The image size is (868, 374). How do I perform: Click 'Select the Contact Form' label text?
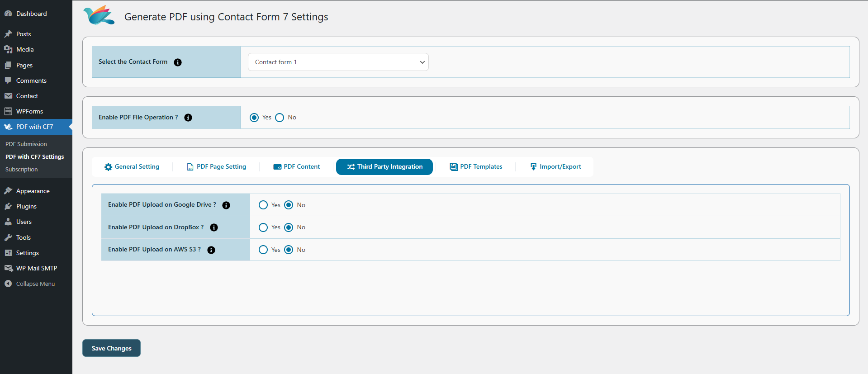(x=133, y=62)
